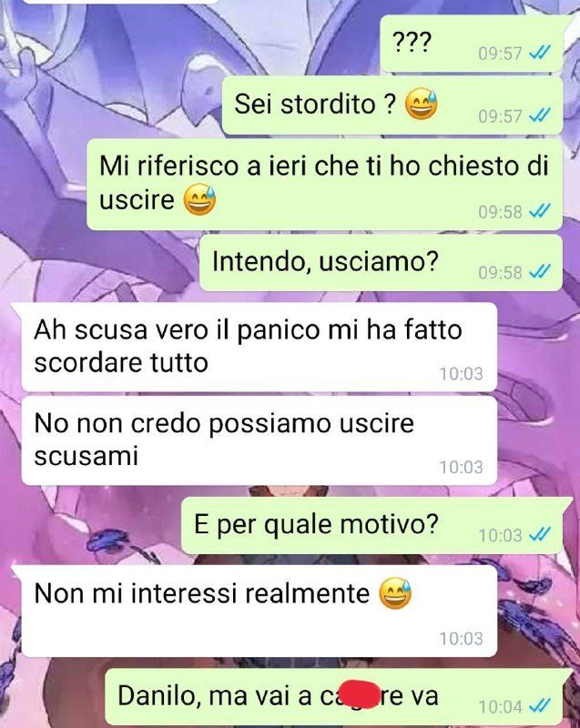Tap the read receipt on the "Sei stordito ?" message
The image size is (580, 728).
point(540,116)
